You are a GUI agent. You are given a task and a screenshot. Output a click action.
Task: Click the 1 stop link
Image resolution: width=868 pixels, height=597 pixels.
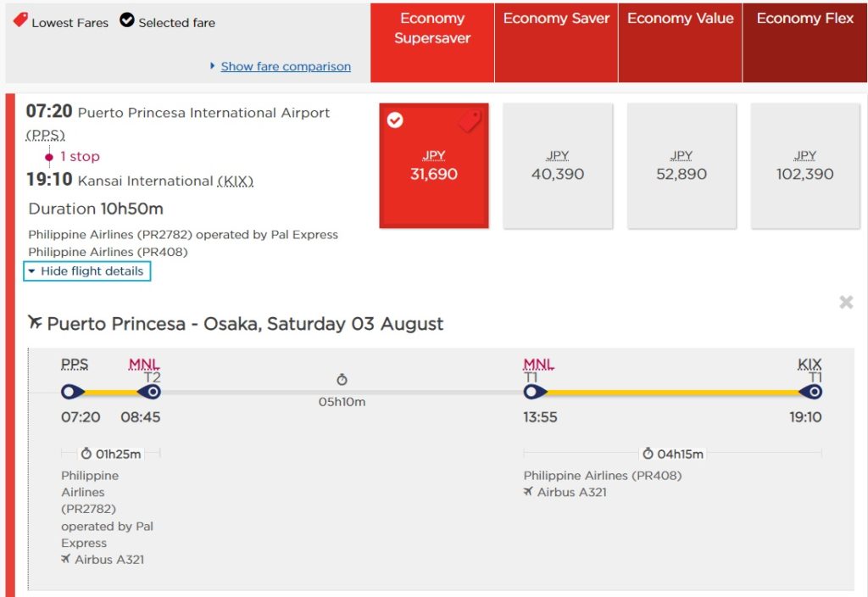click(79, 156)
